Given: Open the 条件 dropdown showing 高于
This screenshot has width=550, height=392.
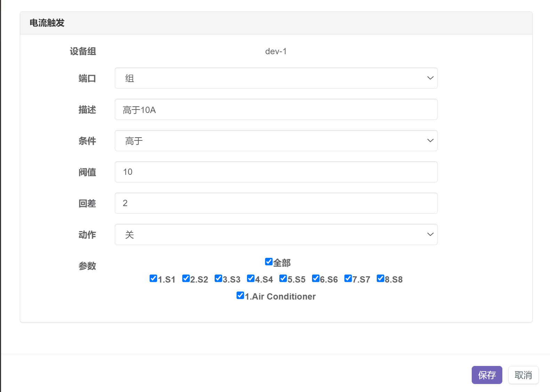Looking at the screenshot, I should 276,141.
